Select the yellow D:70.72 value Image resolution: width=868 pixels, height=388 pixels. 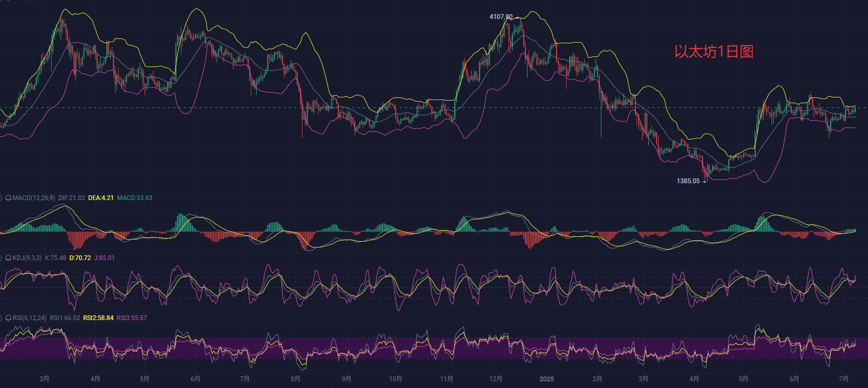coord(80,258)
